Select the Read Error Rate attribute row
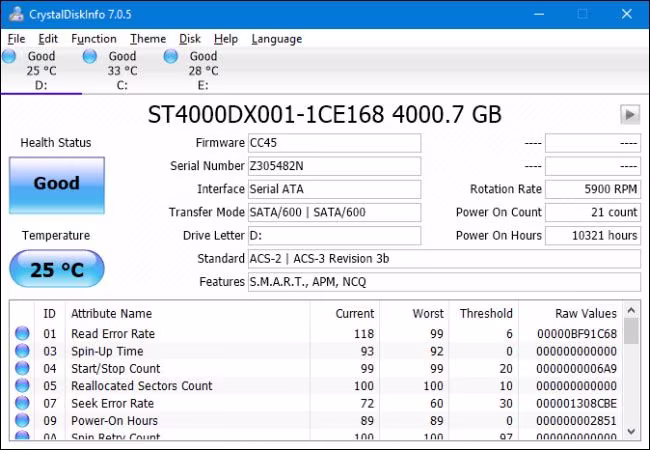This screenshot has height=450, width=650. [316, 334]
